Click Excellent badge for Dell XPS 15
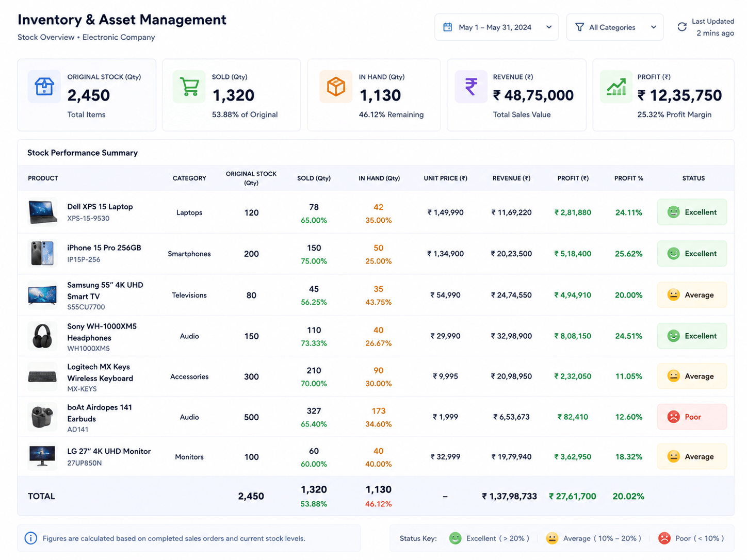This screenshot has width=747, height=560. pos(692,212)
